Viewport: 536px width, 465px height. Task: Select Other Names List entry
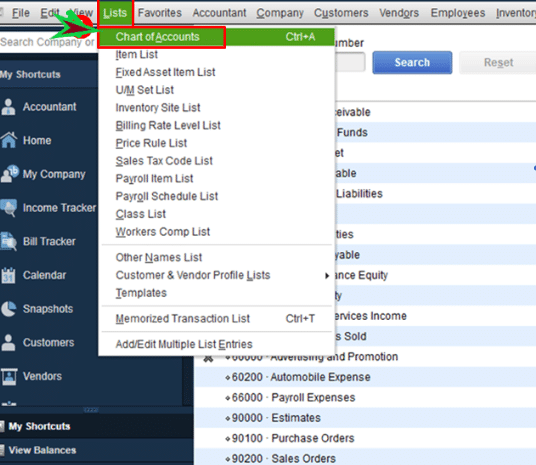tap(216, 257)
